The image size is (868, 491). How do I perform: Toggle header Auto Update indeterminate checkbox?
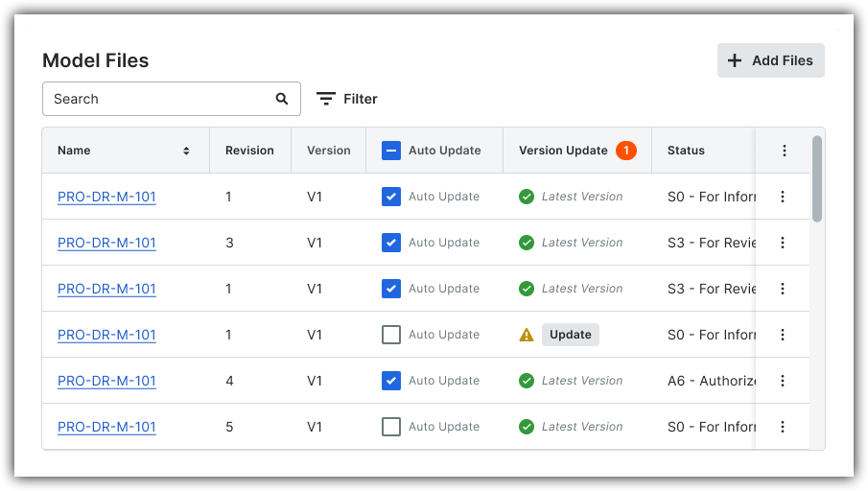(x=391, y=151)
